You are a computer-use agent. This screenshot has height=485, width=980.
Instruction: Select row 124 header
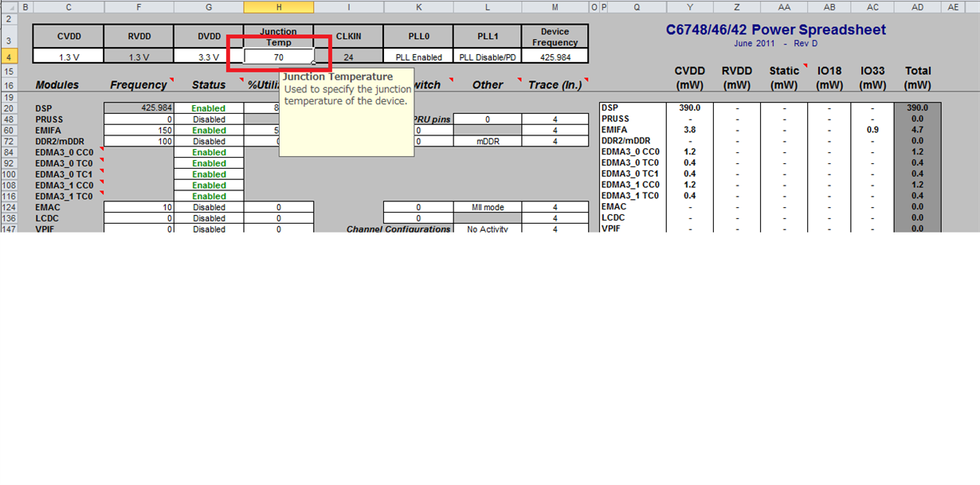pos(9,207)
